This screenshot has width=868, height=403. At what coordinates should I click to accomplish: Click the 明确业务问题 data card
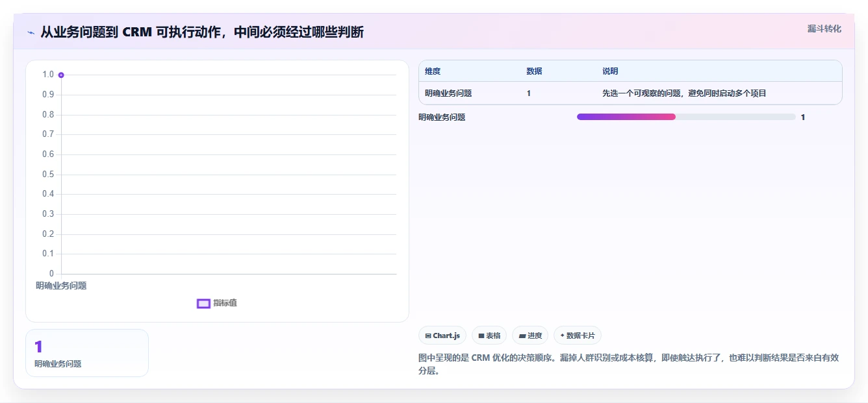pos(87,353)
